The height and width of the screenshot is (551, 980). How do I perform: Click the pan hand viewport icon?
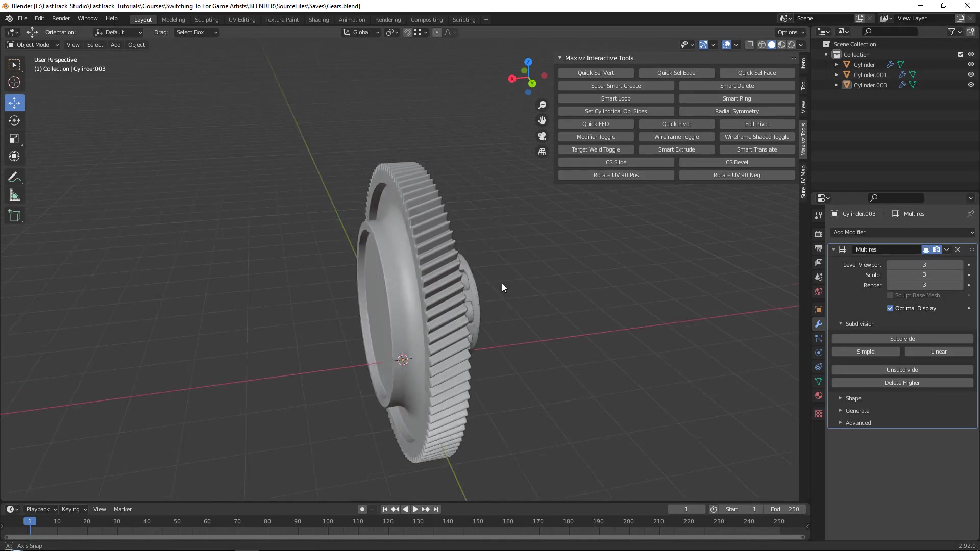coord(542,120)
